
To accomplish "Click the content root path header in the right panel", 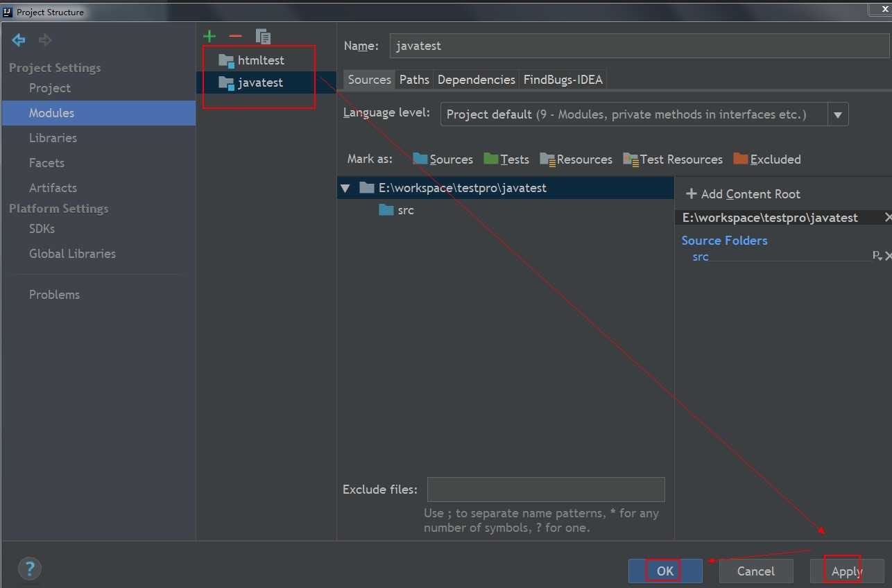I will click(x=770, y=218).
